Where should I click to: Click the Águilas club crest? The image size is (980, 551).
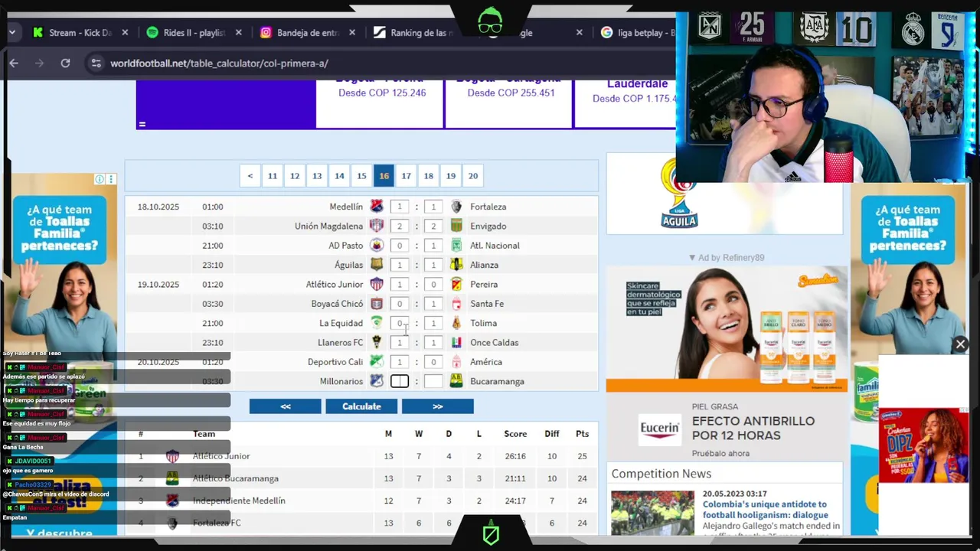pyautogui.click(x=376, y=265)
